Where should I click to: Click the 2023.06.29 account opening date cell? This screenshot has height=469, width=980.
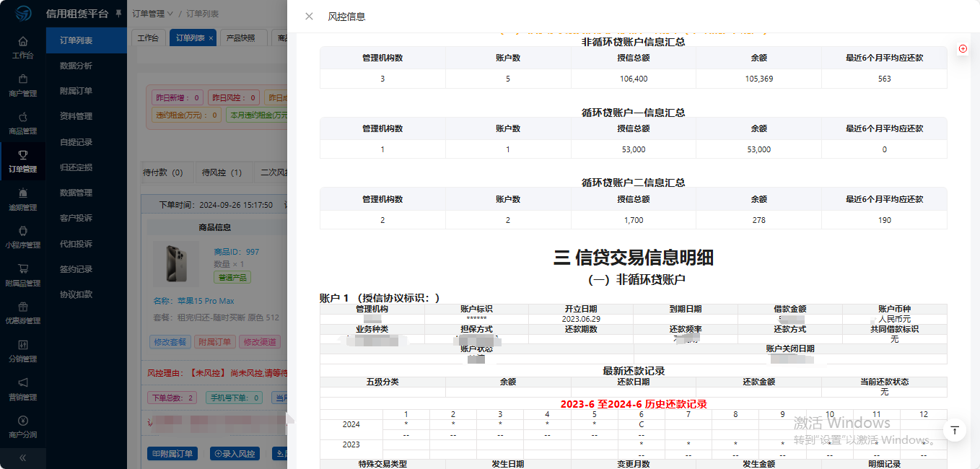581,319
